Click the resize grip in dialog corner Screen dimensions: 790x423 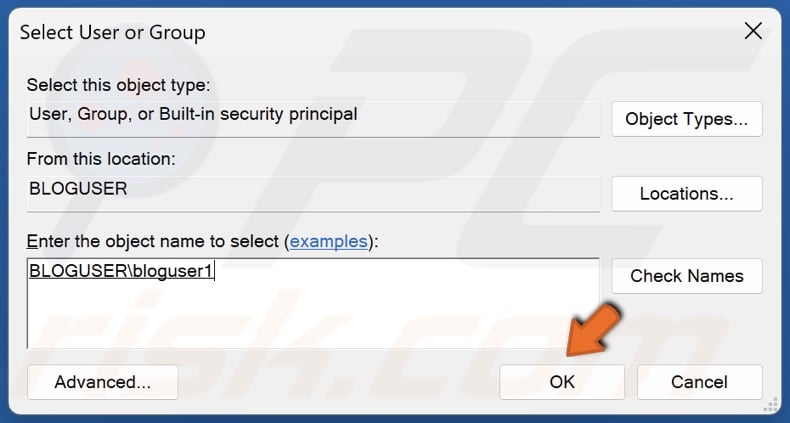coord(772,406)
